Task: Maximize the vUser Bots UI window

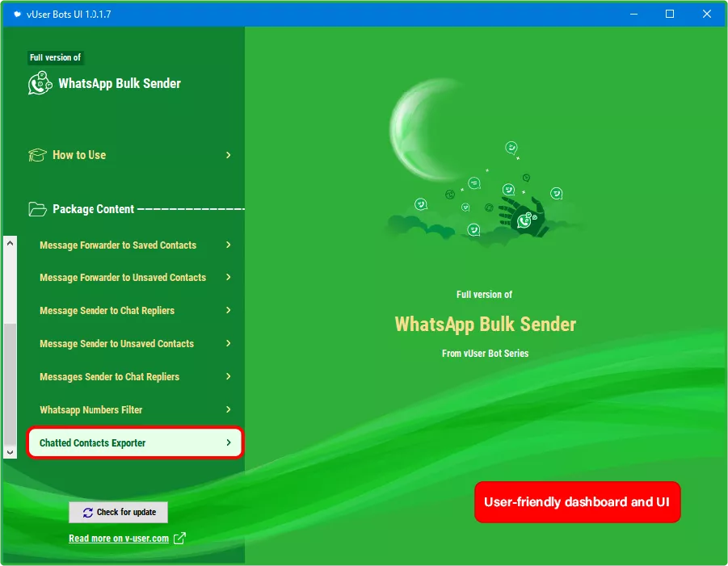Action: click(x=670, y=14)
